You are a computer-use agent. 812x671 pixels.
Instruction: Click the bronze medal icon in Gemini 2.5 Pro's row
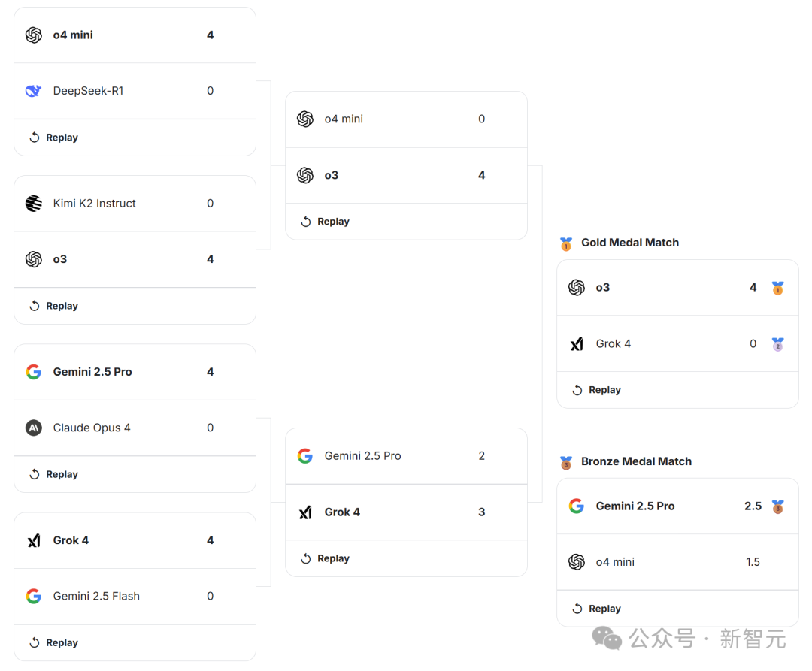click(x=778, y=506)
